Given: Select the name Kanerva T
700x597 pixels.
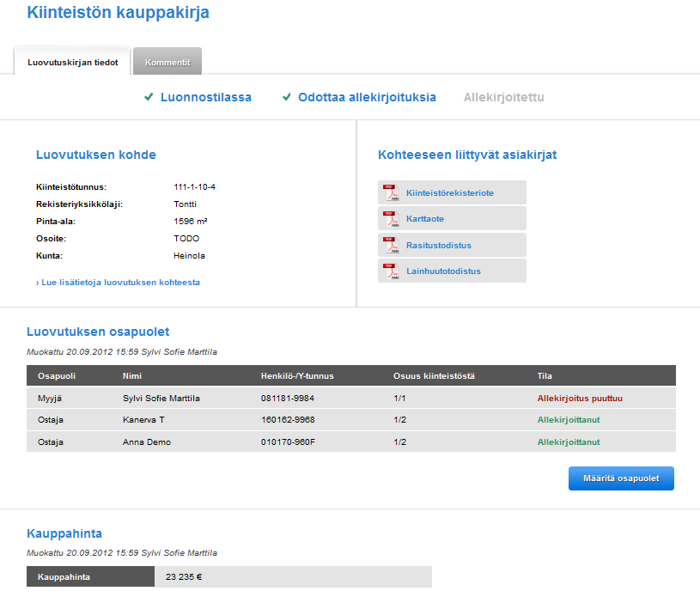Looking at the screenshot, I should (x=143, y=419).
